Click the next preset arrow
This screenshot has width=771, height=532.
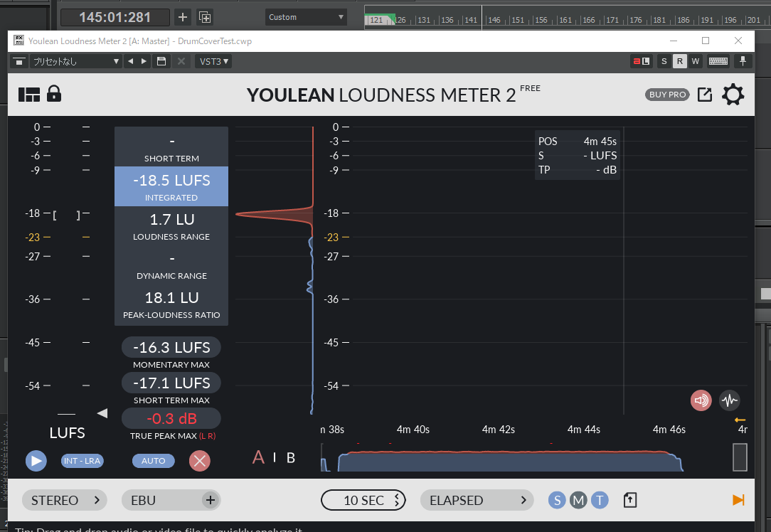point(144,61)
